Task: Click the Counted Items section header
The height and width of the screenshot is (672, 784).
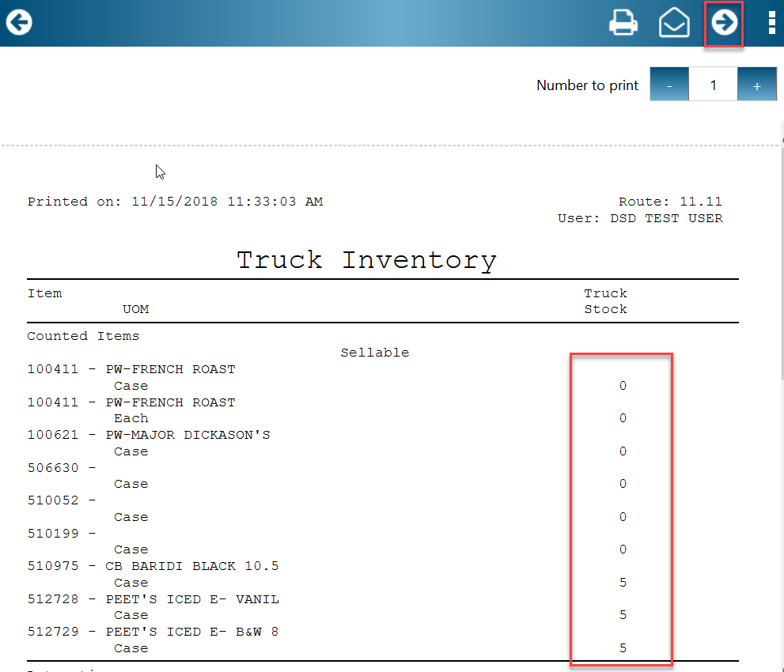Action: click(x=83, y=335)
